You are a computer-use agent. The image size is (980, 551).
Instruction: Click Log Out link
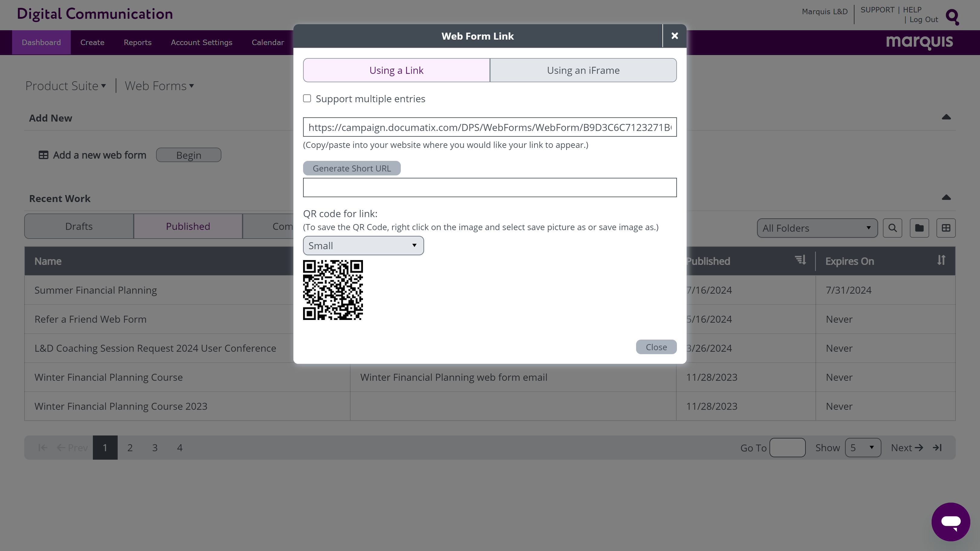[924, 20]
